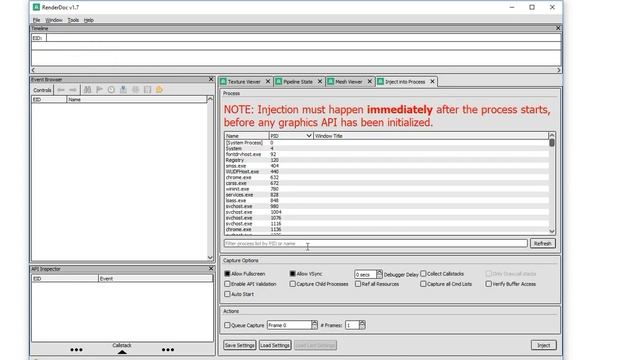640x360 pixels.
Task: Select the services.exe process row
Action: pos(387,195)
